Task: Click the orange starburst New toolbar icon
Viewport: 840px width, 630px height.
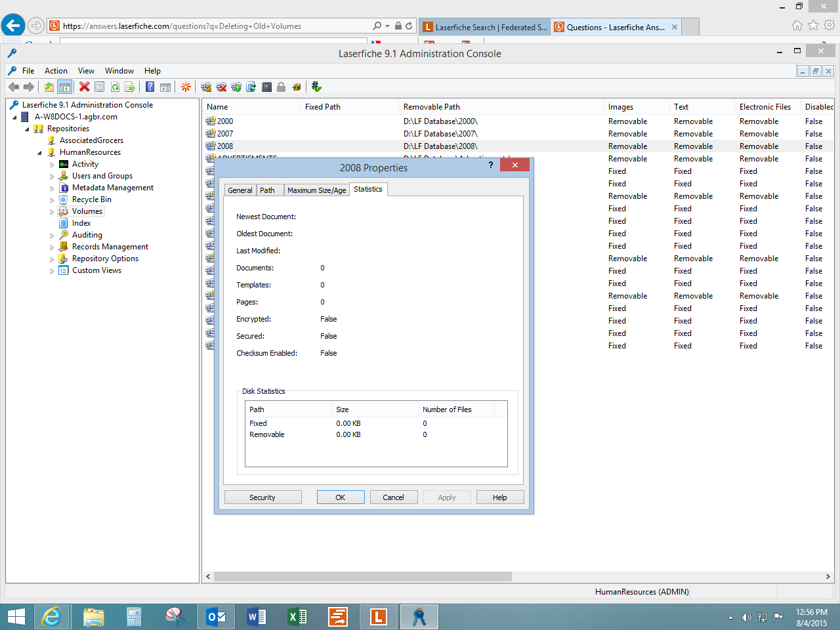Action: 186,87
